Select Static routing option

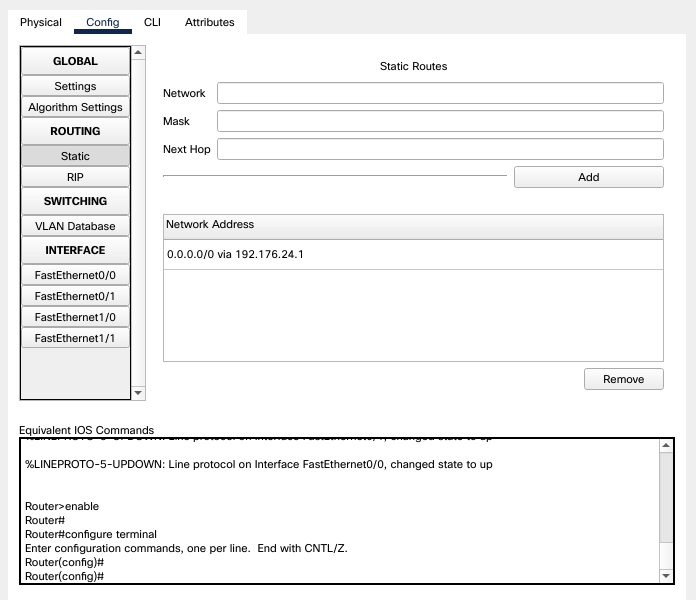[x=75, y=156]
